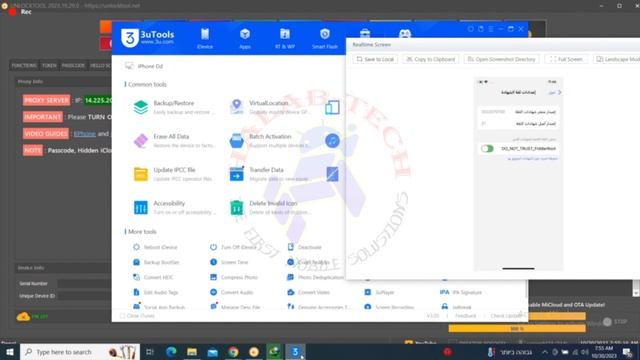Tick the Close iTunes checkbox
The height and width of the screenshot is (360, 640).
[x=122, y=316]
